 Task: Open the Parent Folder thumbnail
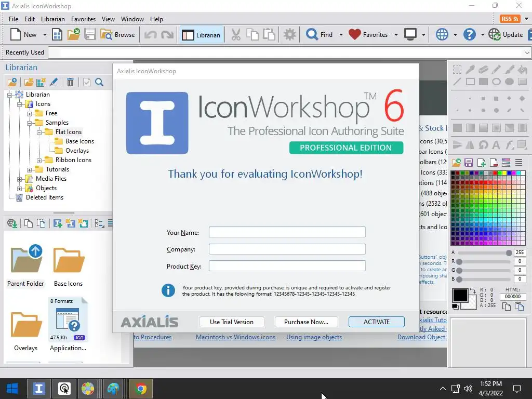click(26, 265)
